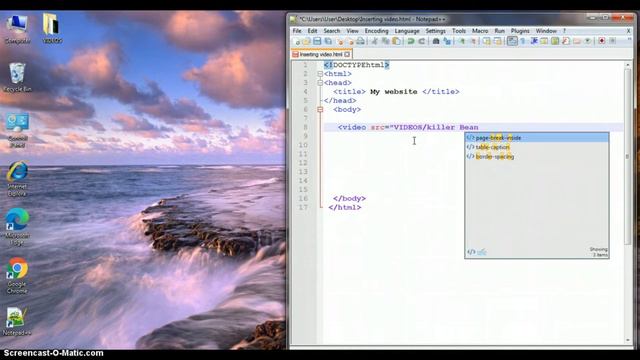Print the document via the printer icon

[360, 41]
